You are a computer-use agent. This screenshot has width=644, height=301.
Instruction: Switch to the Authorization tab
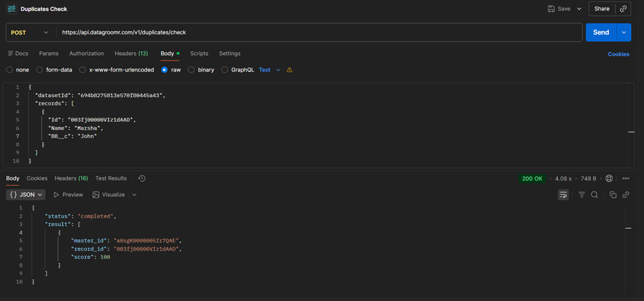click(86, 54)
